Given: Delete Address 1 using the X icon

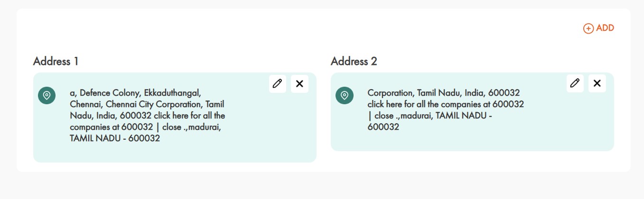Looking at the screenshot, I should click(299, 84).
